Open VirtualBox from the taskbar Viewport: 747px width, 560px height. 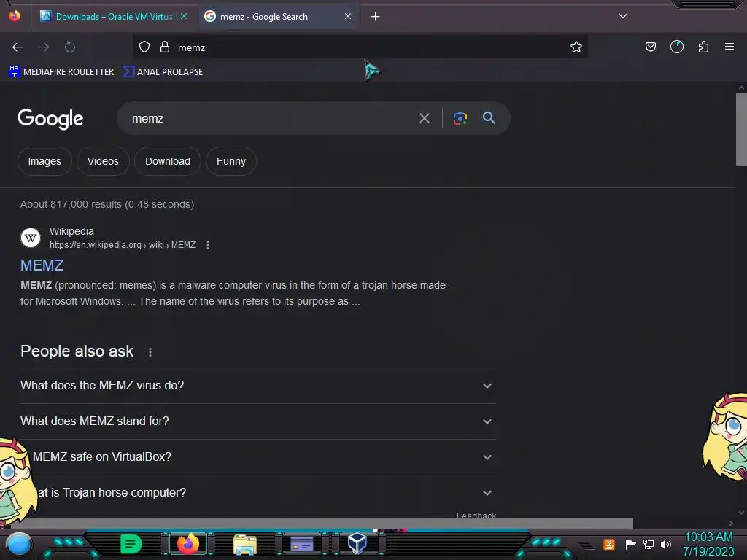[x=357, y=543]
